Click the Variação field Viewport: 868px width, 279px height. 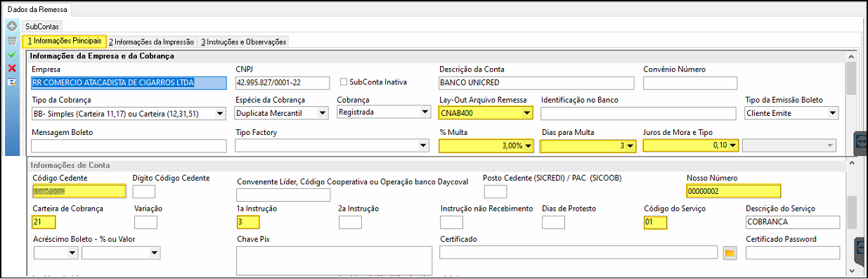point(145,222)
